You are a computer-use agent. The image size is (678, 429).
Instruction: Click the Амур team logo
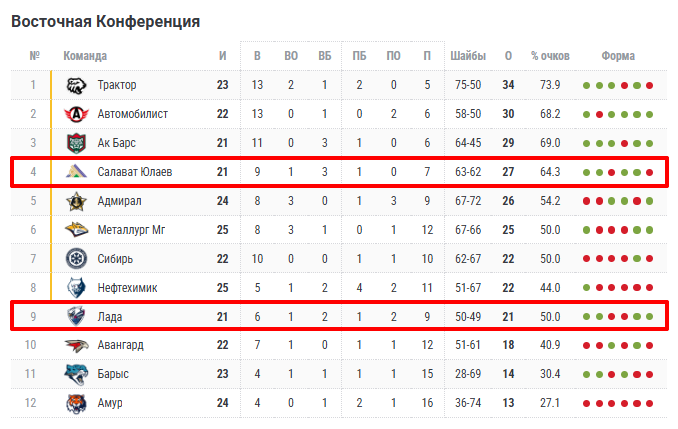pyautogui.click(x=77, y=403)
